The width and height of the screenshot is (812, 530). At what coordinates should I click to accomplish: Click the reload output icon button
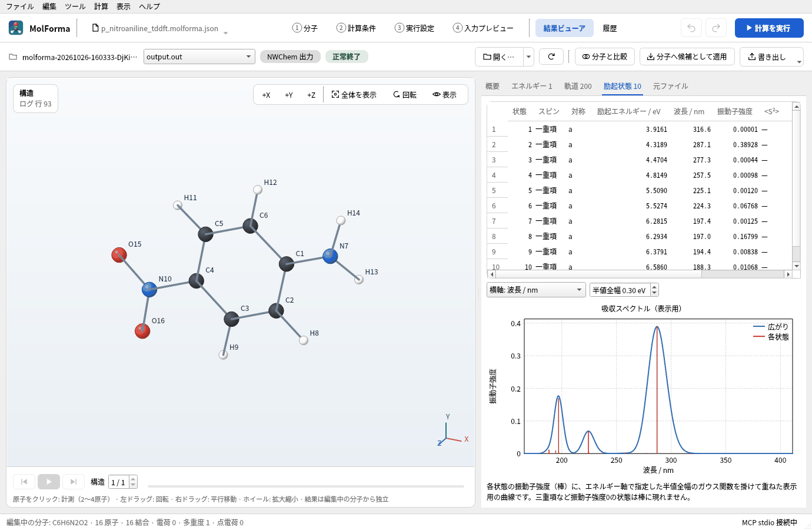coord(551,57)
